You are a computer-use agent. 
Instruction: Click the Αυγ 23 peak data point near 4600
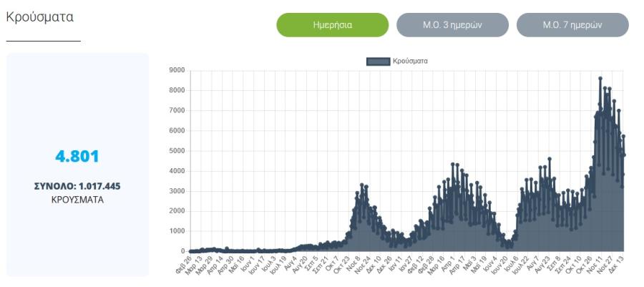coord(550,158)
